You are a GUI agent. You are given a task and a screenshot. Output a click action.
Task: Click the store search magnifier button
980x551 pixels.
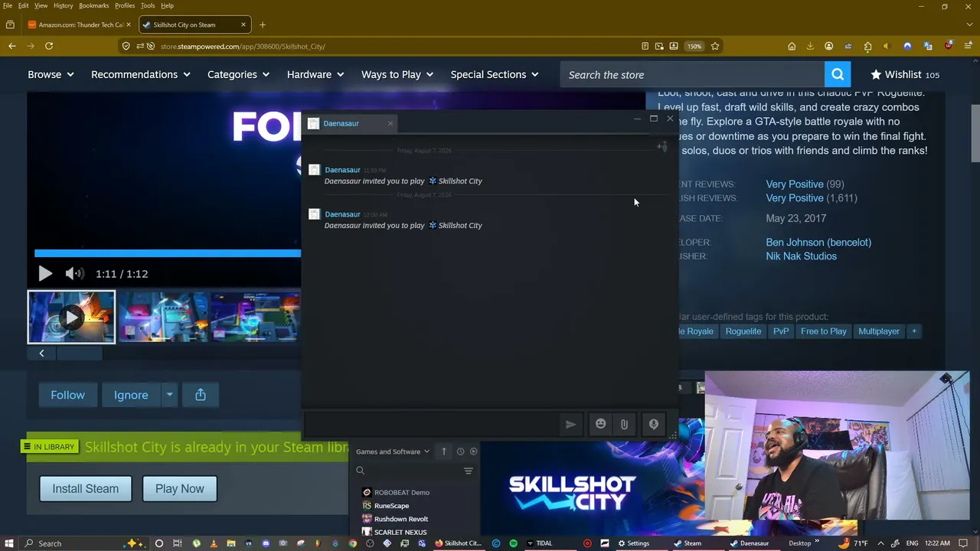click(x=838, y=74)
